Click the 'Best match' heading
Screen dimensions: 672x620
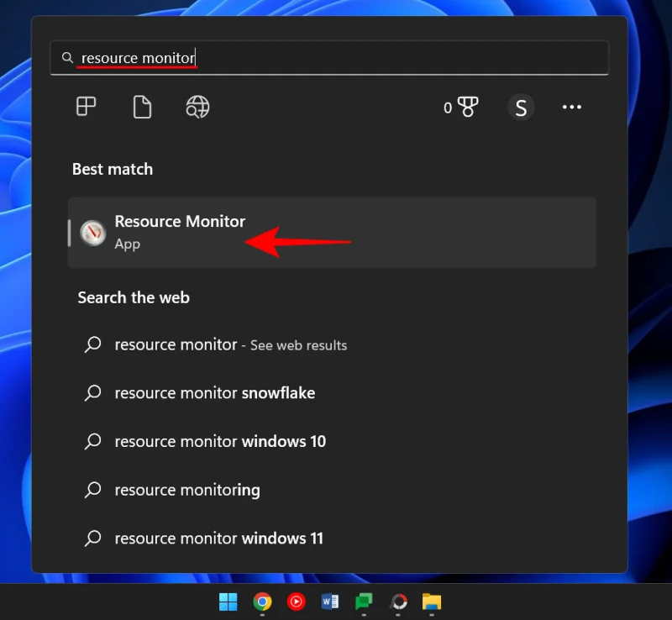coord(113,170)
